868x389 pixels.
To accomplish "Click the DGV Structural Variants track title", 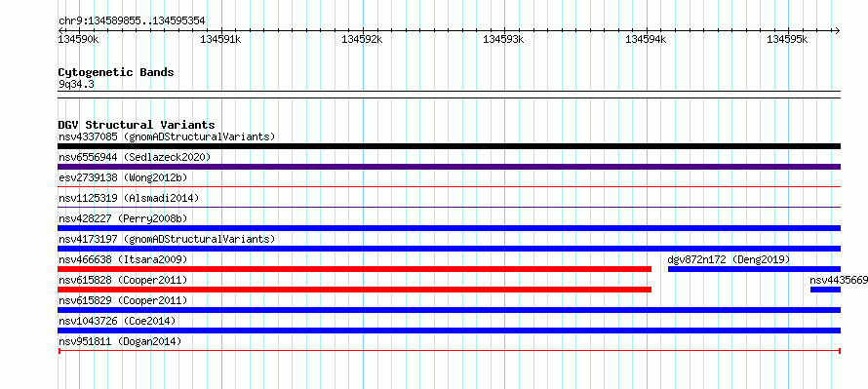I will tap(137, 125).
